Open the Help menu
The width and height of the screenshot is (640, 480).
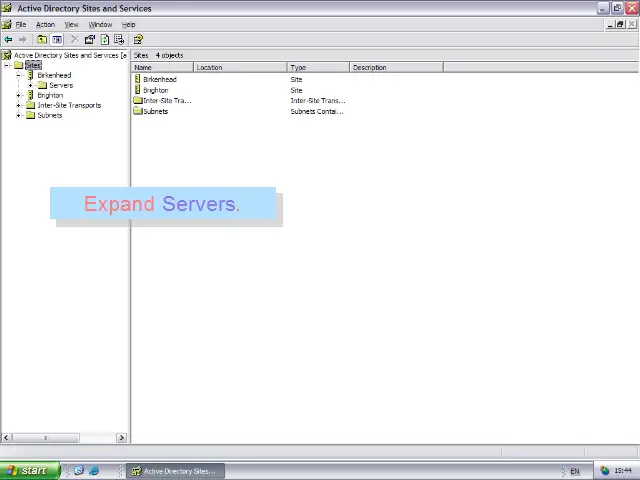[129, 24]
